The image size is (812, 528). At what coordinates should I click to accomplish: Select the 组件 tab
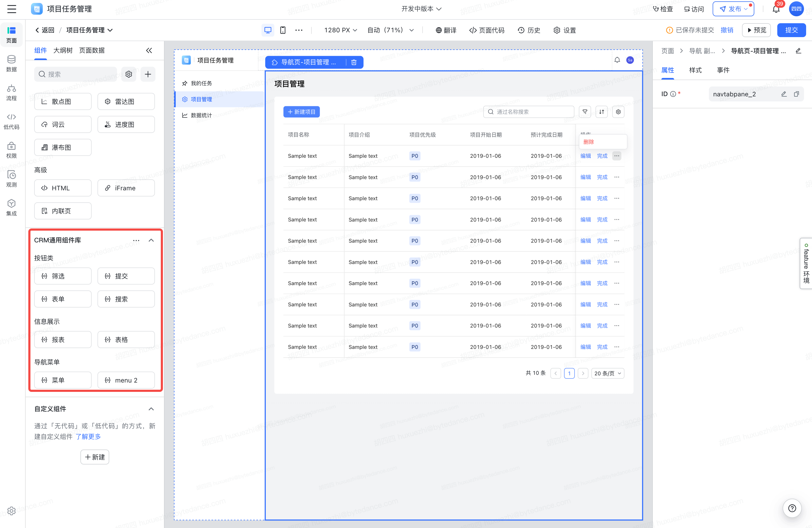click(x=41, y=50)
